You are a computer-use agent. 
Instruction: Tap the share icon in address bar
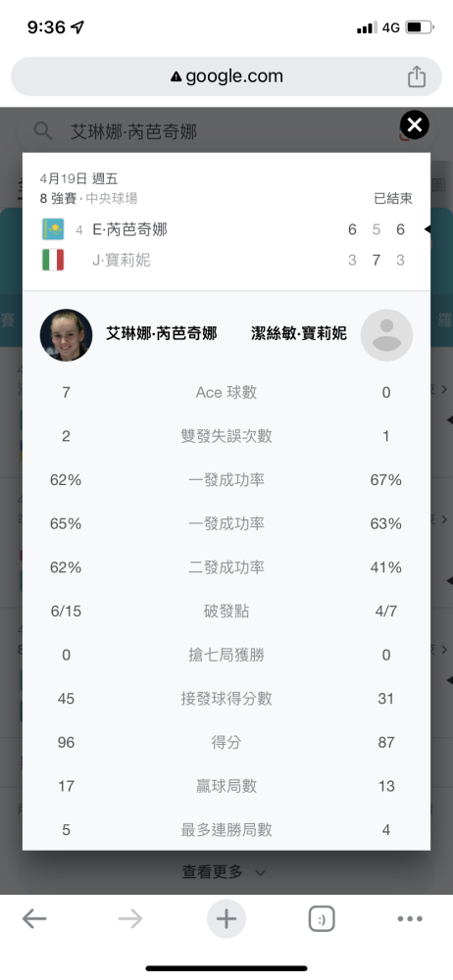[x=417, y=76]
